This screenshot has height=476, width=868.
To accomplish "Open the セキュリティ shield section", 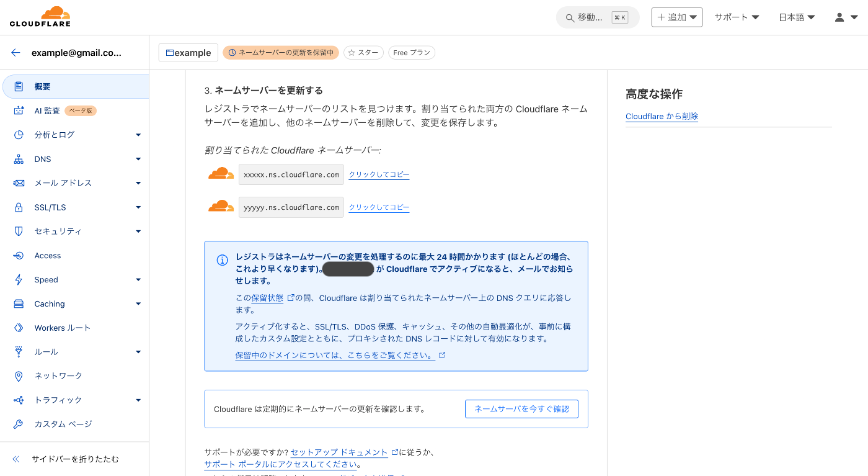I will pyautogui.click(x=19, y=231).
